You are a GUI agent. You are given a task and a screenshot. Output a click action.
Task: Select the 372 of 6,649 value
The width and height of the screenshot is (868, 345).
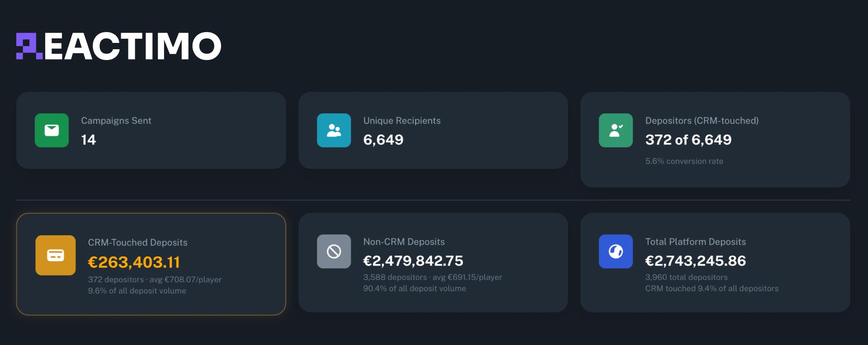pos(689,140)
